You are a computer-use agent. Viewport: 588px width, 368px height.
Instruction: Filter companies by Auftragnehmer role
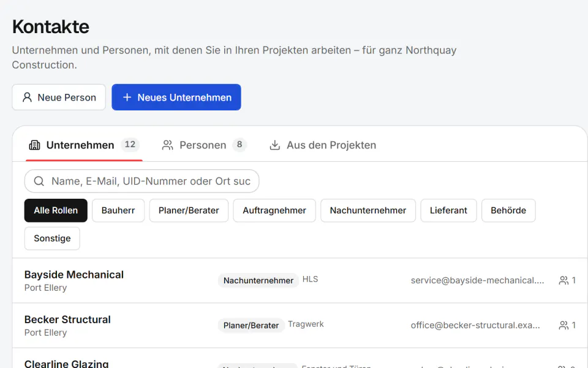pyautogui.click(x=274, y=210)
